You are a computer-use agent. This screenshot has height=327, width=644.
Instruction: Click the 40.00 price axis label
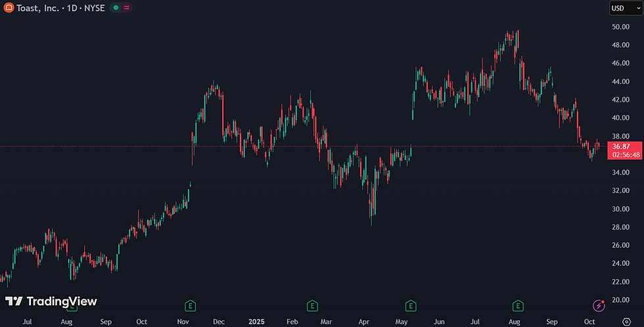[620, 118]
